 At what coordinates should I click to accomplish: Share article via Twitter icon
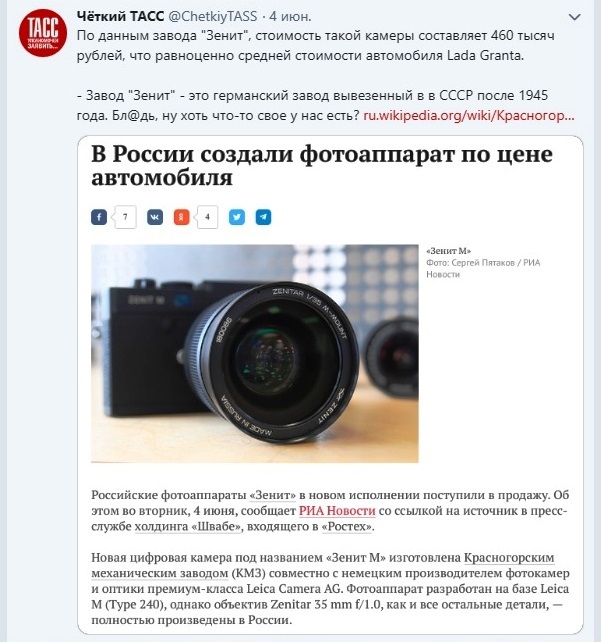coord(237,217)
